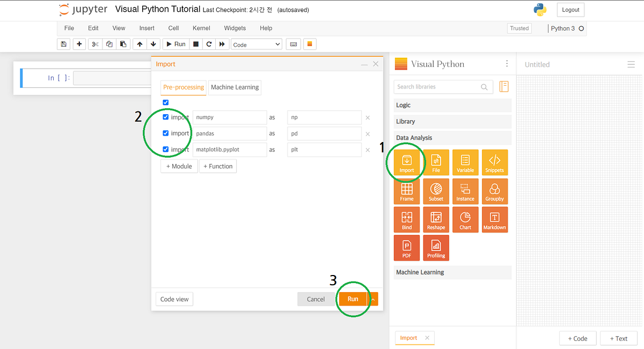Viewport: 644px width, 349px height.
Task: Open the Snippets tool tile
Action: [495, 162]
